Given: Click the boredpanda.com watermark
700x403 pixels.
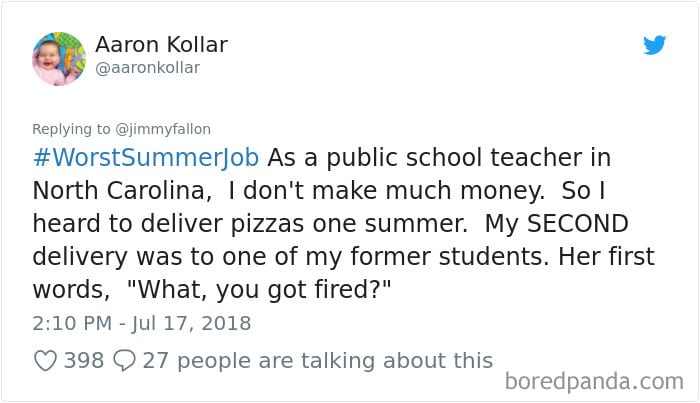Looking at the screenshot, I should point(593,381).
